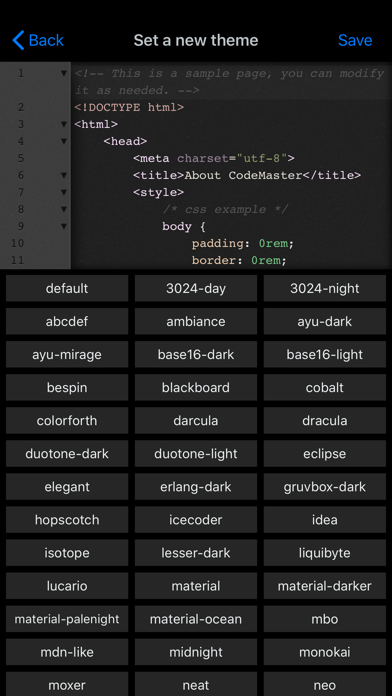
Task: Collapse the fold arrow on line 1
Action: (x=64, y=73)
